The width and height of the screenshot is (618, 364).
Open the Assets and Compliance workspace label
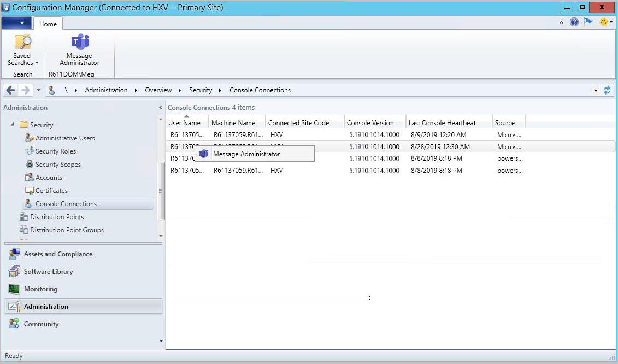58,254
